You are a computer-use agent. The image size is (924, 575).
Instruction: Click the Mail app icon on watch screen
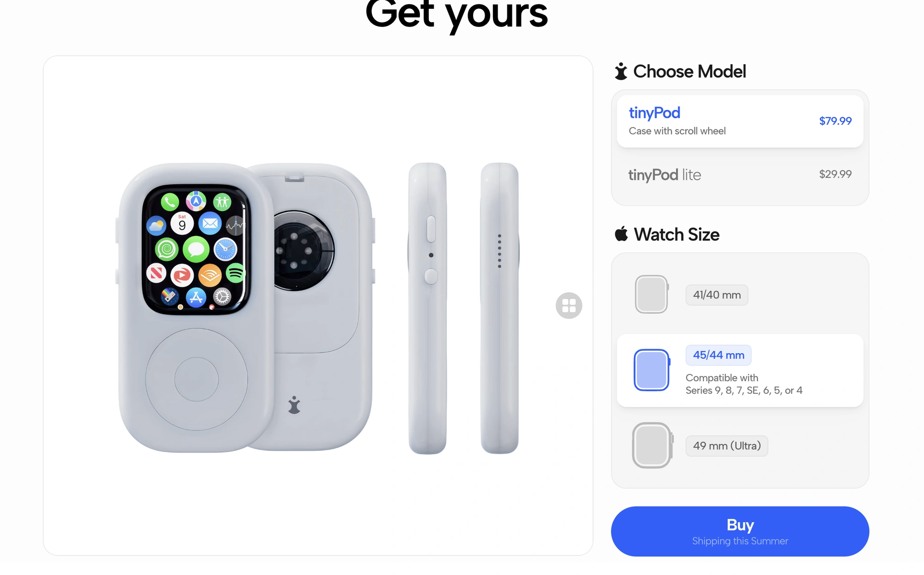210,224
